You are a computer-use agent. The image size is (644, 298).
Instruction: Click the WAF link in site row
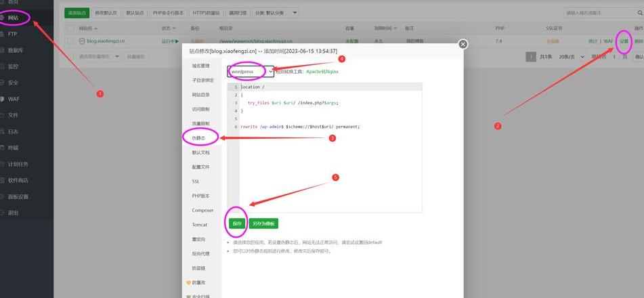tap(608, 41)
